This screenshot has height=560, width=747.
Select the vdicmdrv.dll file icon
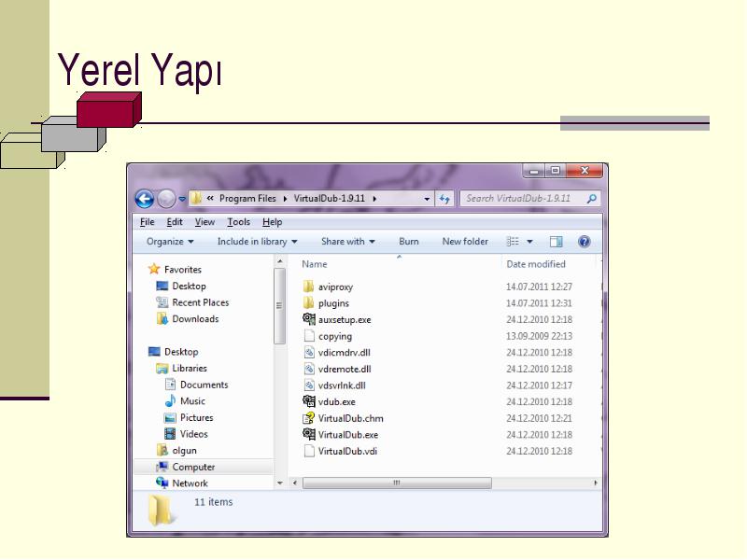click(x=309, y=353)
